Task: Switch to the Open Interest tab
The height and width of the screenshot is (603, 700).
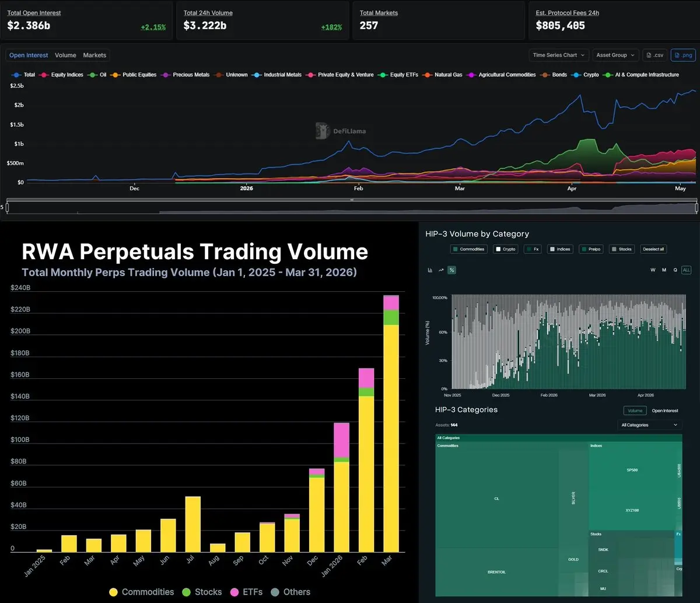Action: pyautogui.click(x=29, y=55)
